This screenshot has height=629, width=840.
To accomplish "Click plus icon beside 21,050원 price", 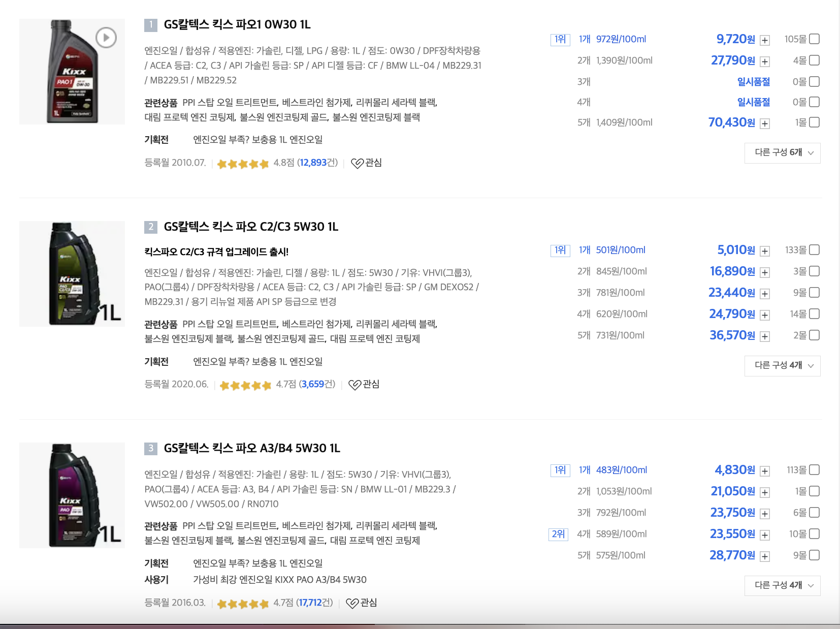I will (x=765, y=492).
